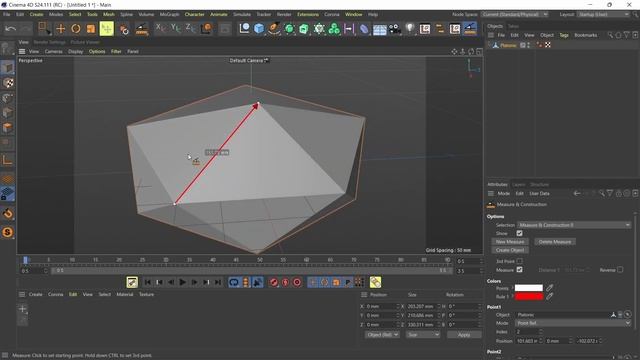Open the deformer bend icon
This screenshot has width=640, height=360.
coord(364,29)
